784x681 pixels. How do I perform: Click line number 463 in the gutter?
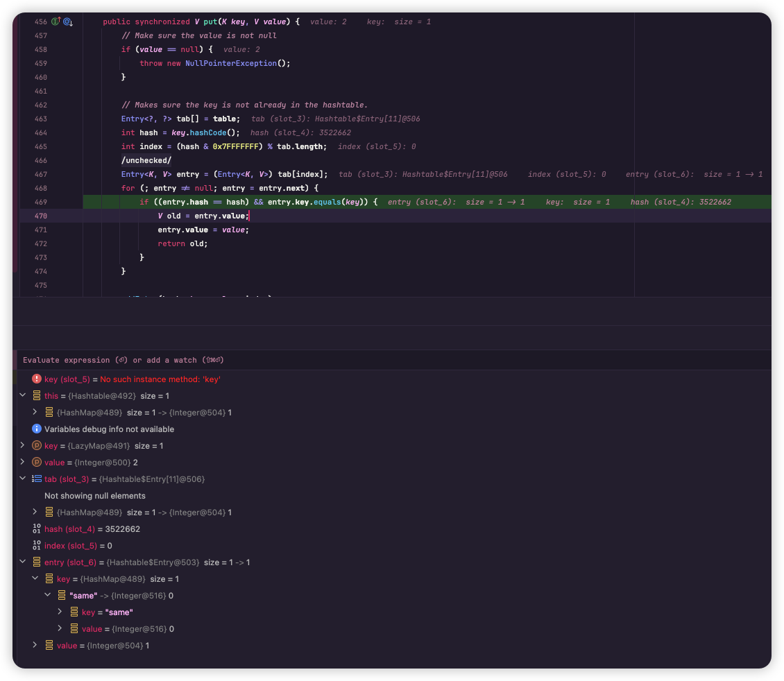pyautogui.click(x=40, y=119)
